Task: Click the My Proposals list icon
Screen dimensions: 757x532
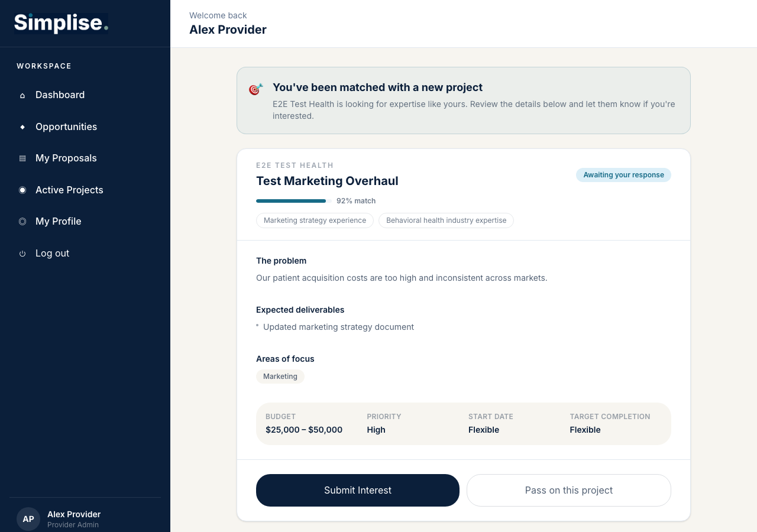Action: [x=22, y=158]
